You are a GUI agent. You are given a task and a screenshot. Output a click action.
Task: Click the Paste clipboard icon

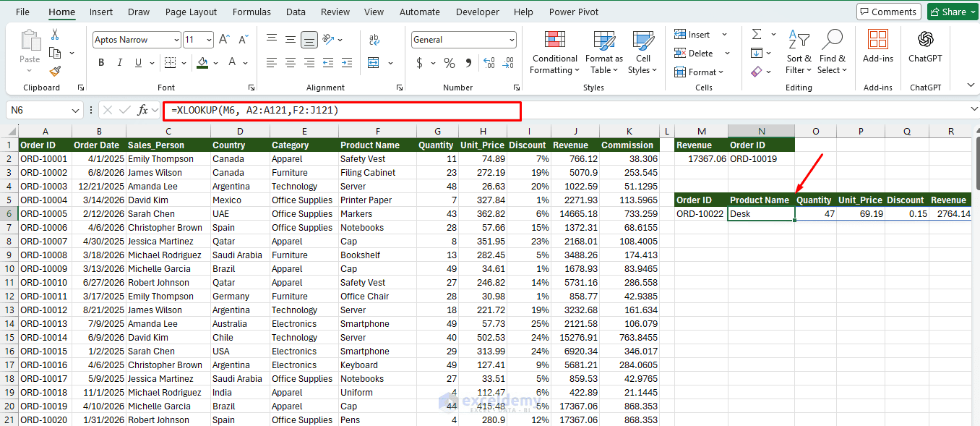pos(30,42)
